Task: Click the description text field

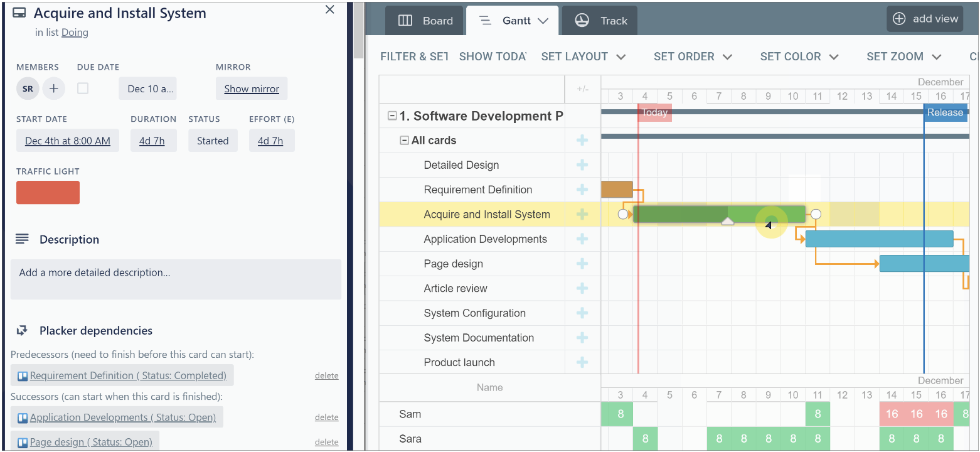Action: coord(176,279)
